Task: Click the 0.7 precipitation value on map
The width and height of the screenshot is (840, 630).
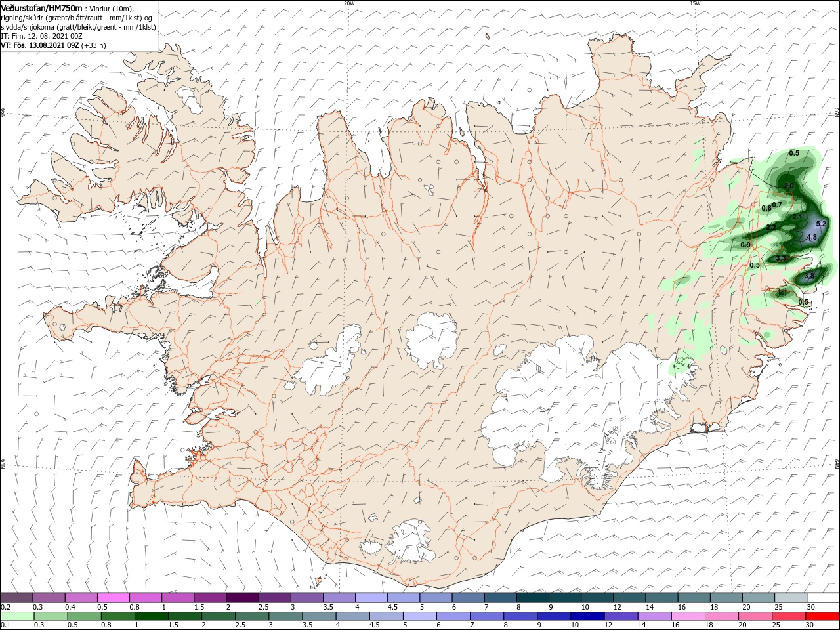Action: click(x=777, y=205)
